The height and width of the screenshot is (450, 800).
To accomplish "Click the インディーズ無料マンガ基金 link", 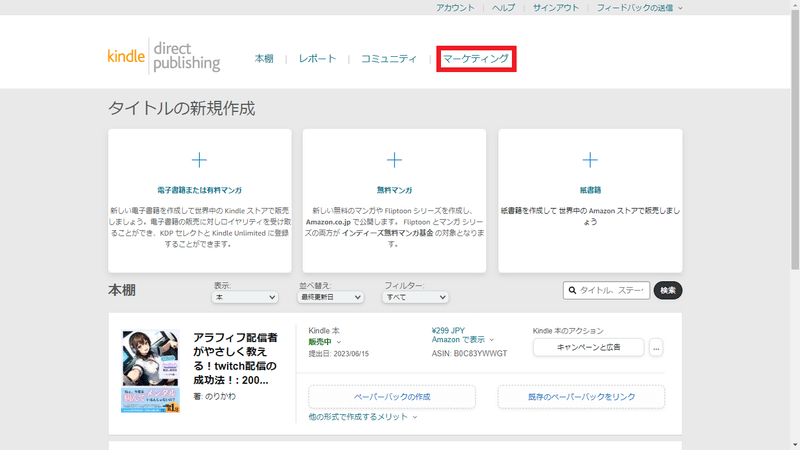I will tap(388, 233).
